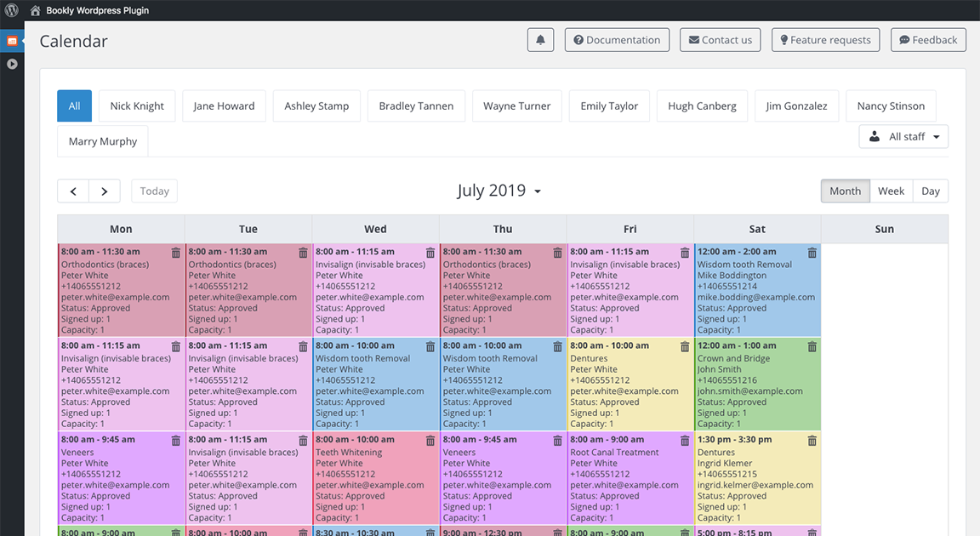This screenshot has height=536, width=980.
Task: Switch to Marry Murphy's calendar tab
Action: coord(102,141)
